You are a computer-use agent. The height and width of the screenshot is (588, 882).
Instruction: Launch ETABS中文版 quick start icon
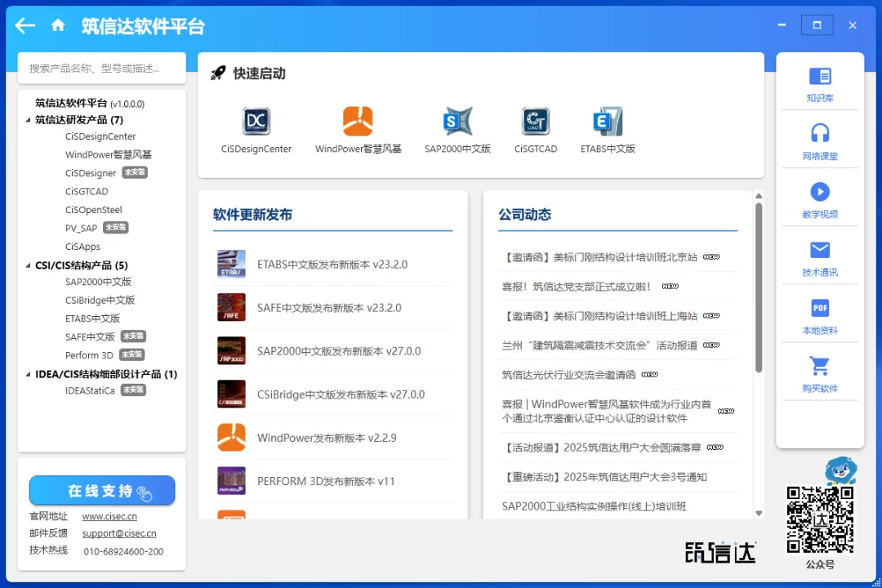pyautogui.click(x=608, y=122)
